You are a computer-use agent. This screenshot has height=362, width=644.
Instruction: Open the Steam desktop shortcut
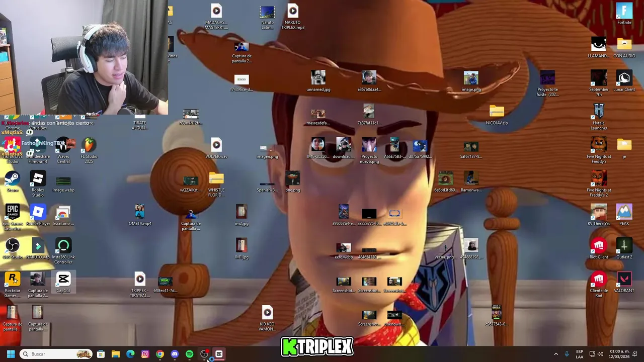click(13, 182)
